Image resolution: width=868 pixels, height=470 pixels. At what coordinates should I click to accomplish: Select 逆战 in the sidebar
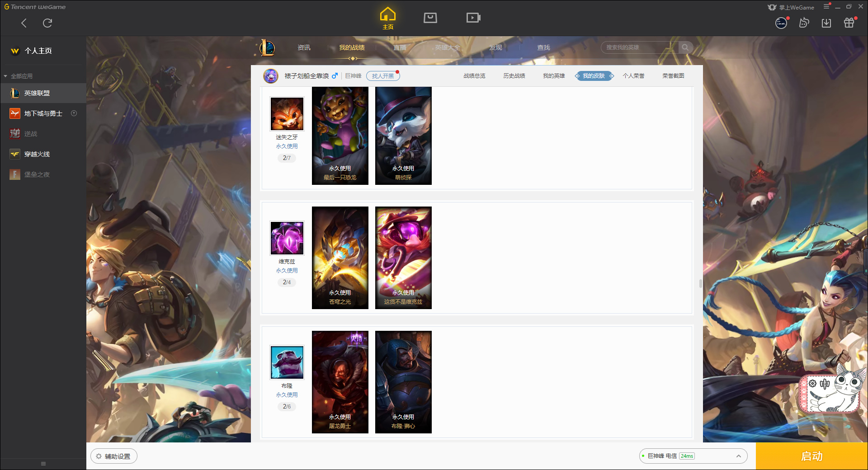[x=43, y=134]
